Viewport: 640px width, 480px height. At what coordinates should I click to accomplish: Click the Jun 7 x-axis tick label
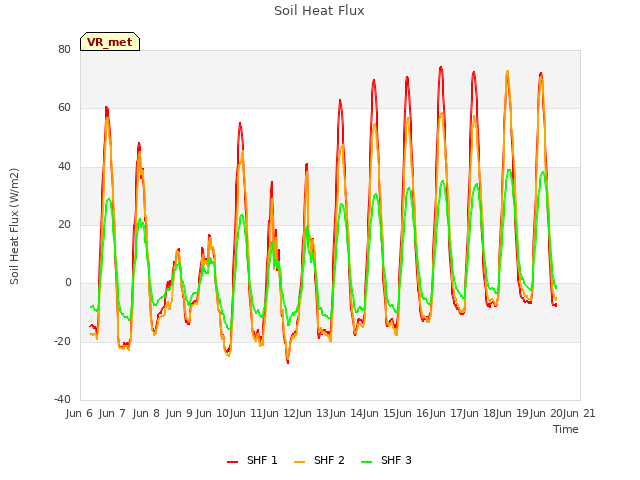112,413
